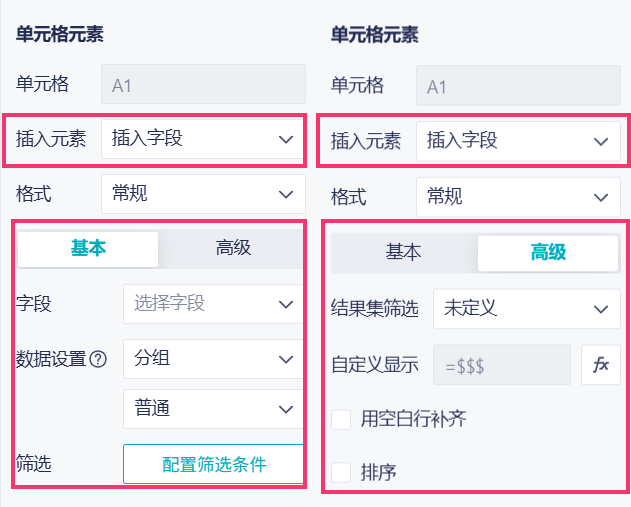Expand 格式 常规 dropdown in right panel
The height and width of the screenshot is (507, 631).
tap(518, 196)
